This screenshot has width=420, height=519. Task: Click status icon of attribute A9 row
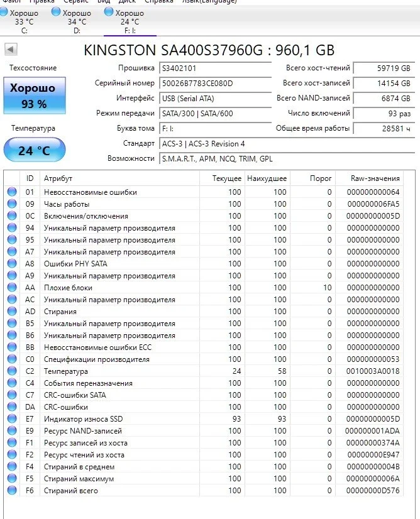click(12, 275)
